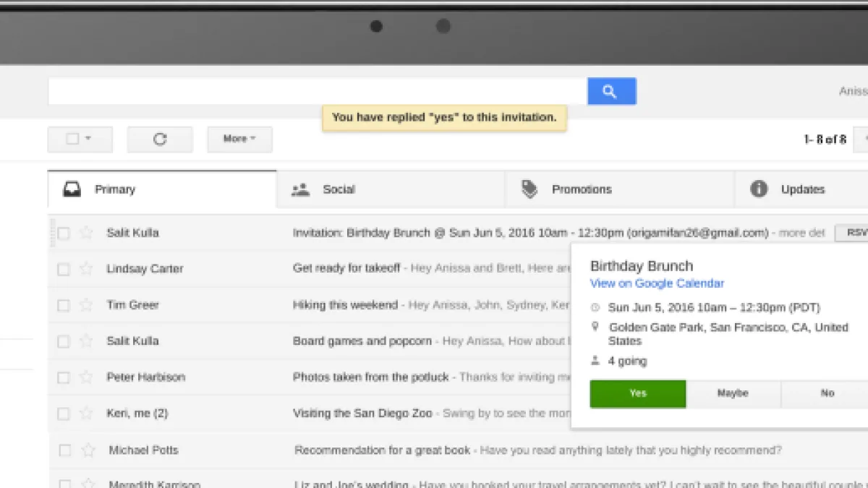
Task: Click View on Google Calendar link
Action: click(x=657, y=283)
